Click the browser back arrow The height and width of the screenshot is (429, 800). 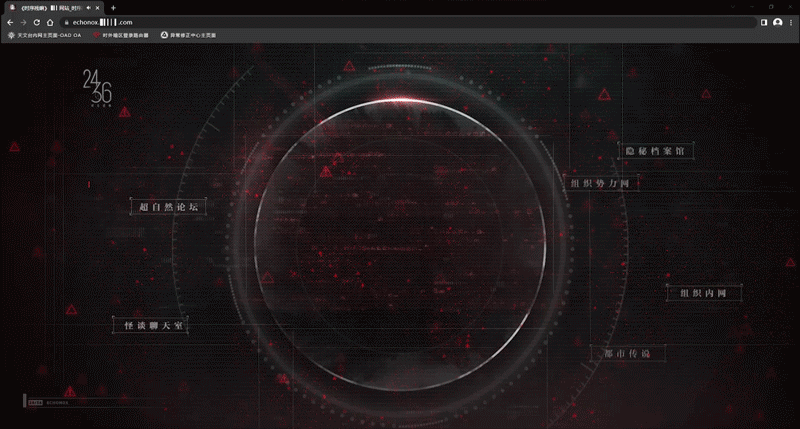(x=10, y=21)
